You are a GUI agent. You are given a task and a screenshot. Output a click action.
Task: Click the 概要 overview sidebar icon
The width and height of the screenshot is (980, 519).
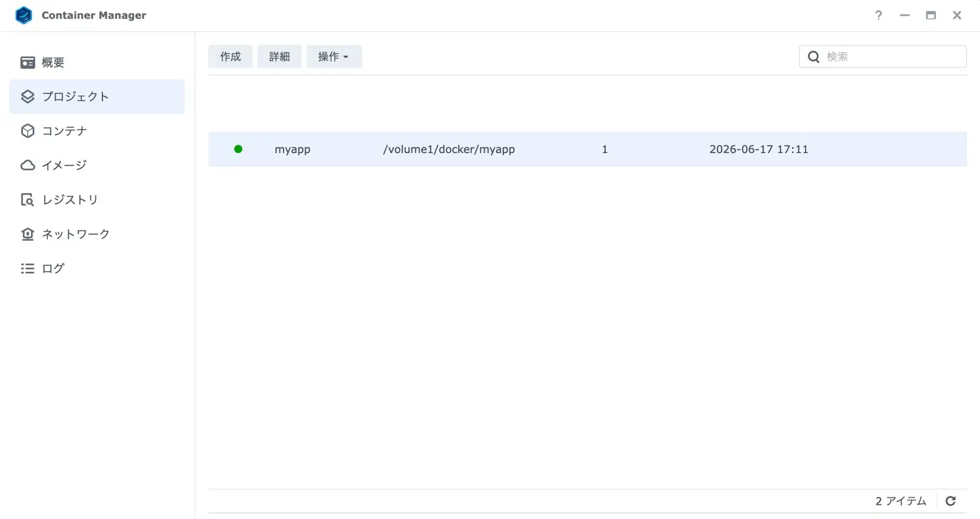tap(27, 63)
